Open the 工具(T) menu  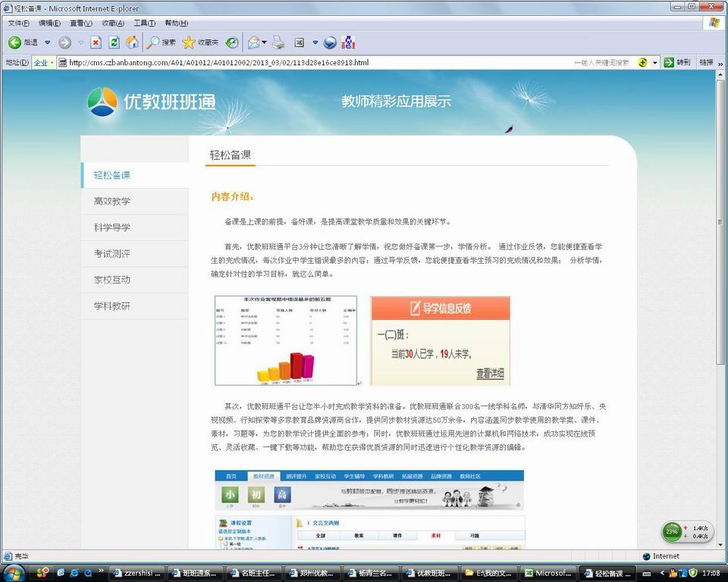coord(144,23)
